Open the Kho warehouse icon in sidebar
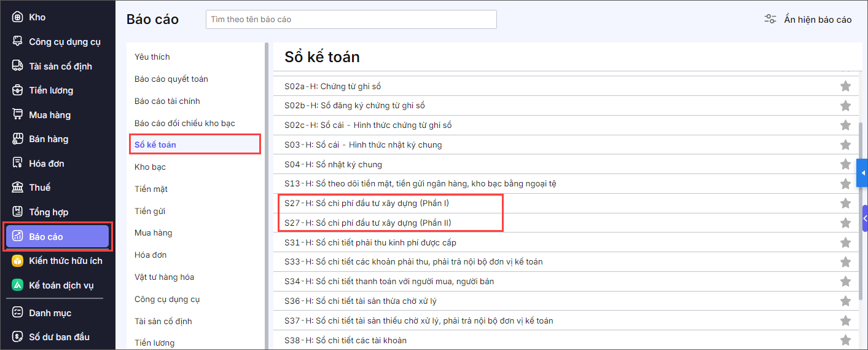Screen dimensions: 868x350 [x=17, y=17]
